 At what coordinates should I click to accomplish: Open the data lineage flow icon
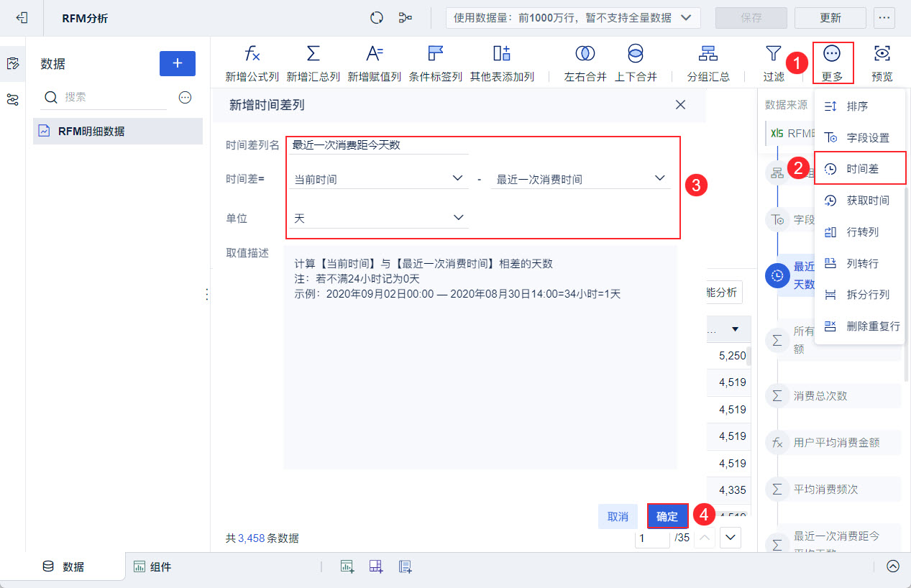[x=406, y=18]
